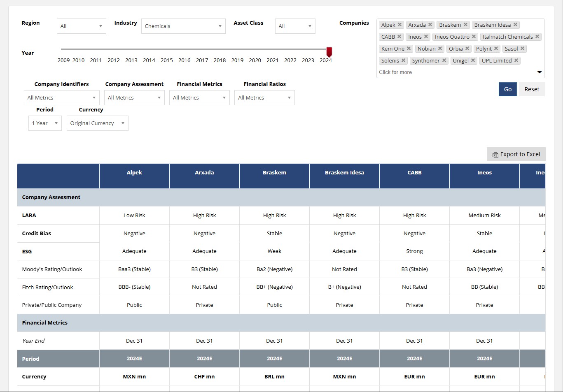Click CABB's 'Strong' ESG cell
The height and width of the screenshot is (392, 563).
(414, 251)
